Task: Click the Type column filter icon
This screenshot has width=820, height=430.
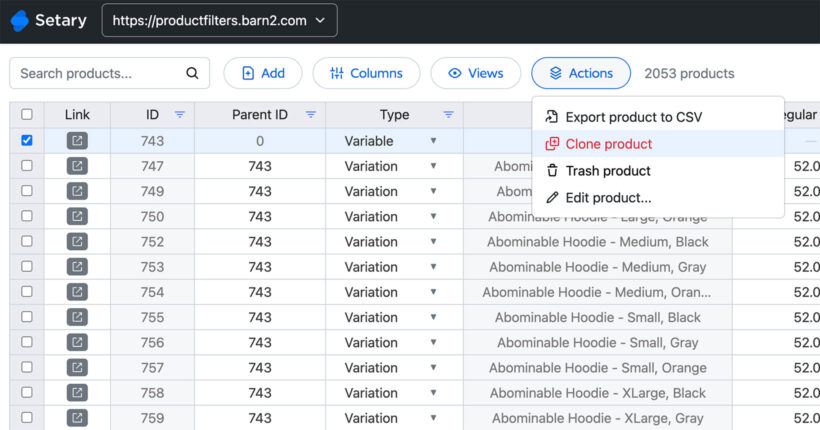Action: (449, 115)
